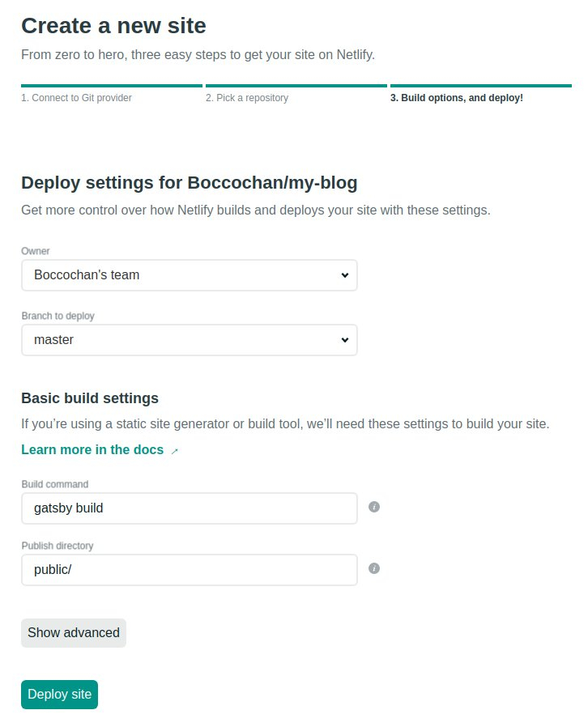Screen dimensions: 588x727
Task: Go to step 2 Pick a repository
Action: pyautogui.click(x=247, y=98)
